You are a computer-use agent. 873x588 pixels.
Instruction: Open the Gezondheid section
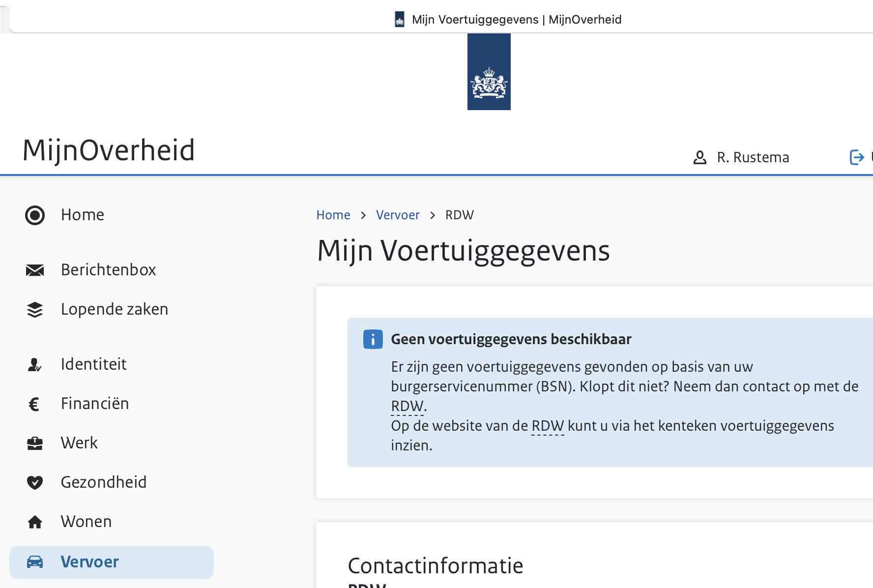103,482
